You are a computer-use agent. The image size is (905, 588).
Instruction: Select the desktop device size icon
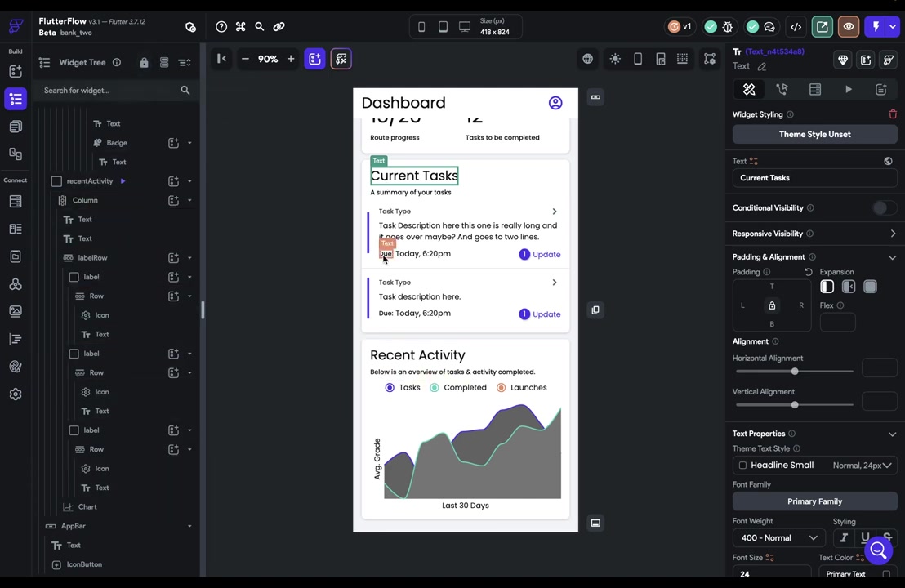click(465, 27)
